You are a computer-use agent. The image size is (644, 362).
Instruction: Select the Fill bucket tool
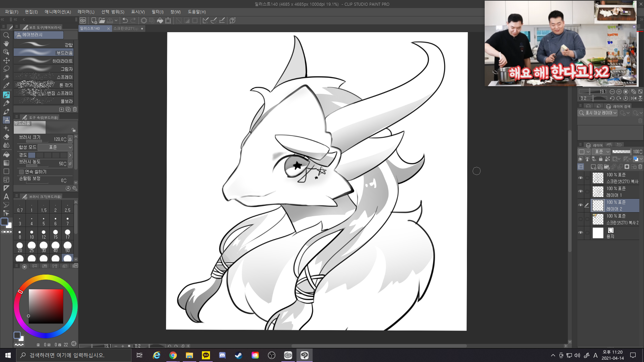(x=6, y=154)
